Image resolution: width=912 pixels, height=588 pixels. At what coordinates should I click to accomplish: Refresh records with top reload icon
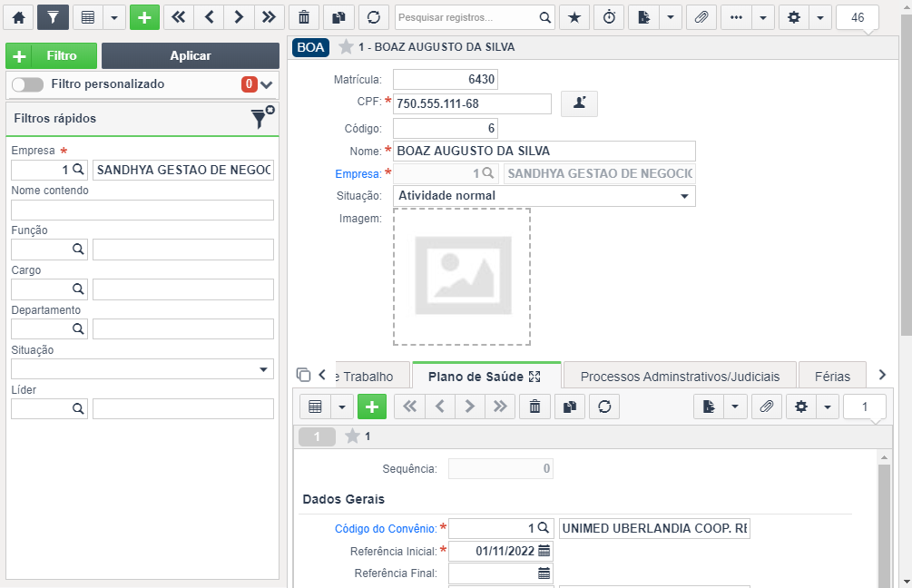(373, 17)
